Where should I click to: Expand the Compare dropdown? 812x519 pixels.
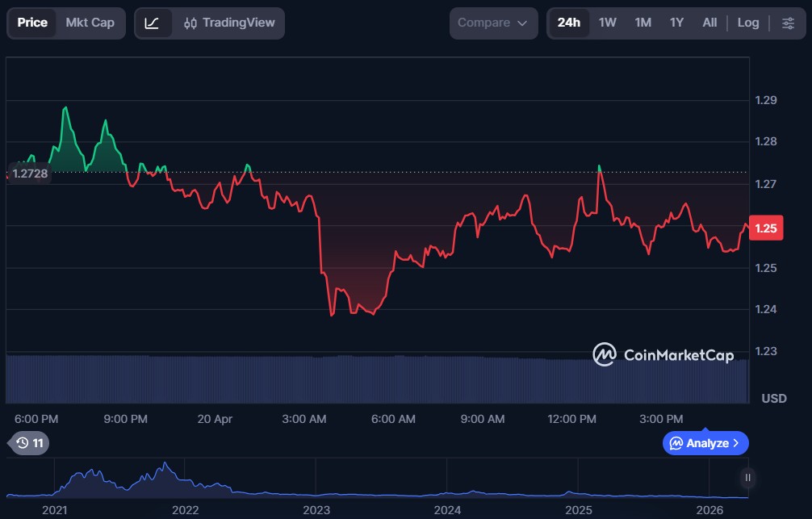click(x=493, y=23)
